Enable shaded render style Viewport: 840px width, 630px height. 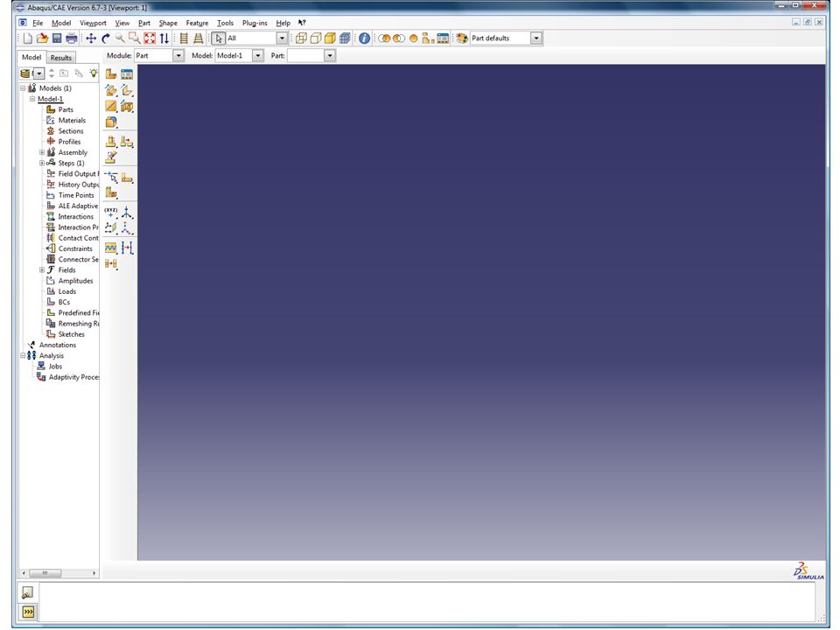pos(330,38)
